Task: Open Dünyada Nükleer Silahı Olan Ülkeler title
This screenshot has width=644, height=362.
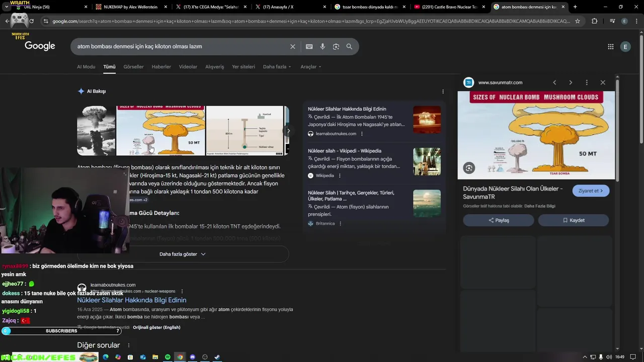Action: pos(513,193)
